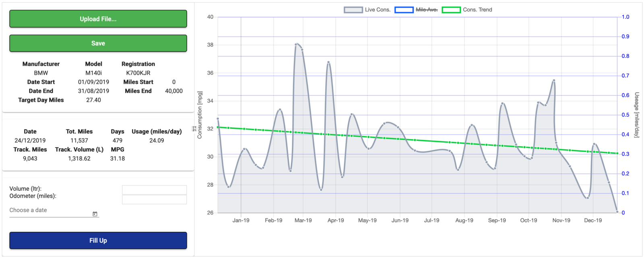Click the Odometer (miles) input box
Screen dimensions: 644x258
(x=154, y=200)
